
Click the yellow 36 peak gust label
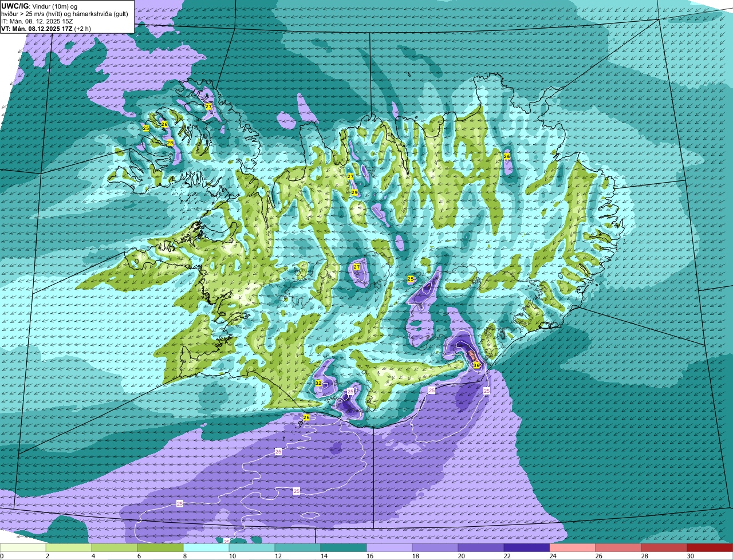tap(476, 365)
